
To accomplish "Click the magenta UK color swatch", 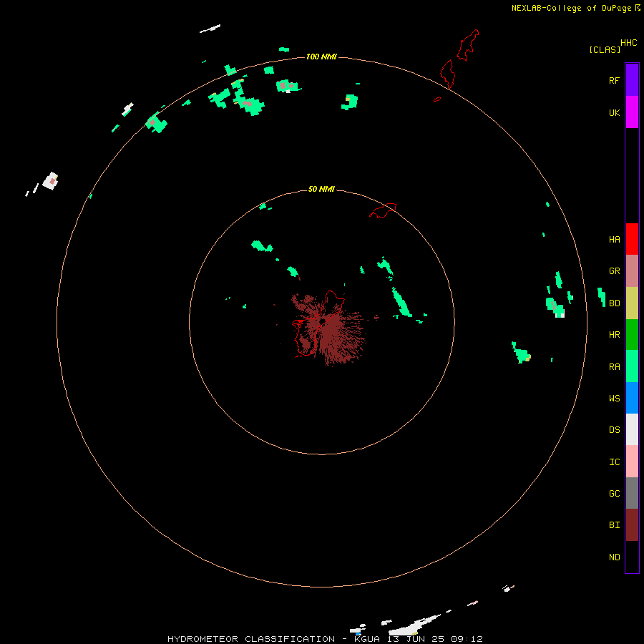I will point(632,112).
